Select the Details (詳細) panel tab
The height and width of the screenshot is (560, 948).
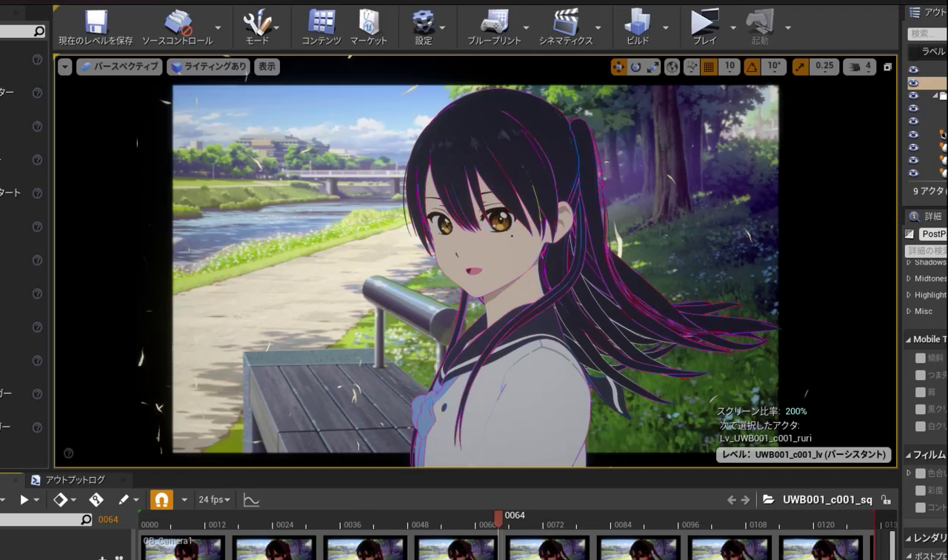926,216
